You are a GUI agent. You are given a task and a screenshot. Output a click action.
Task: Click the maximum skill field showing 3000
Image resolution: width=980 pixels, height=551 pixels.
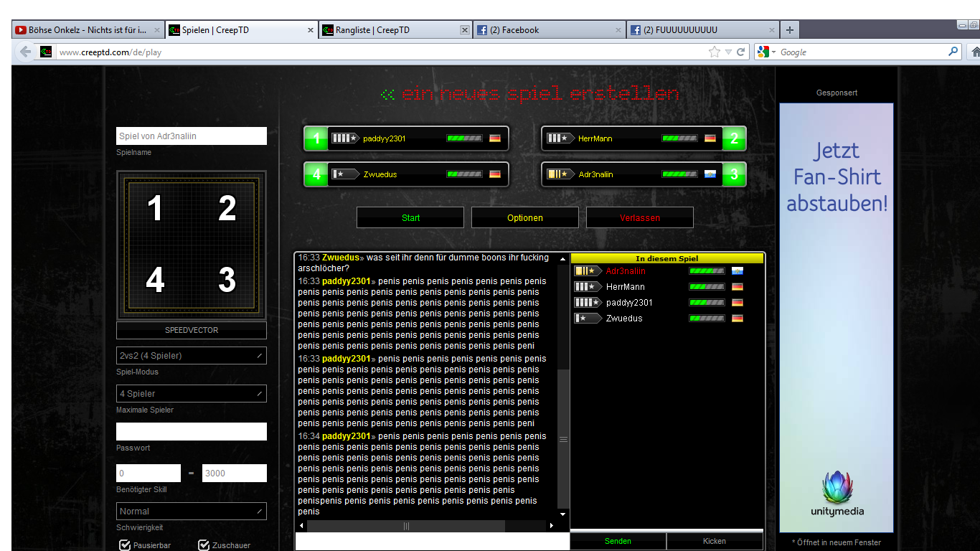coord(235,474)
